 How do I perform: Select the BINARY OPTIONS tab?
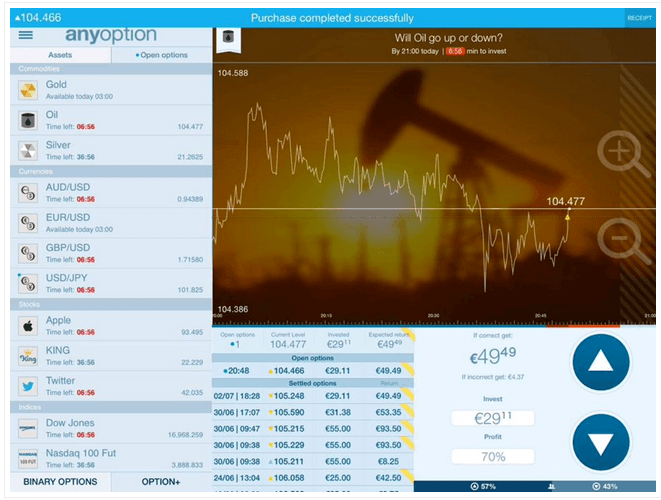[60, 482]
